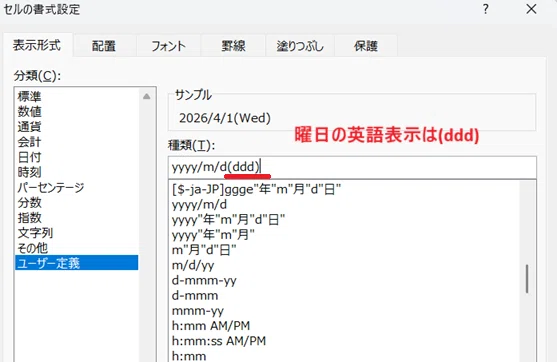
Task: Choose the h:mm AM/PM format
Action: [x=344, y=326]
